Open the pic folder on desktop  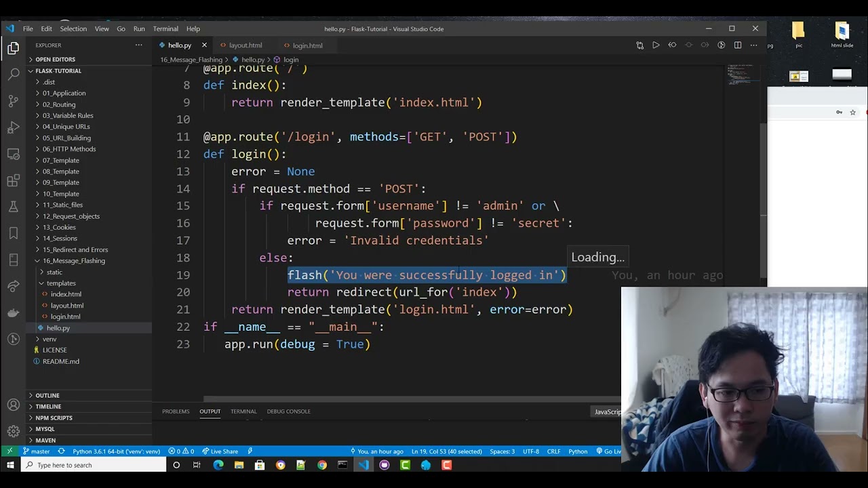coord(798,34)
